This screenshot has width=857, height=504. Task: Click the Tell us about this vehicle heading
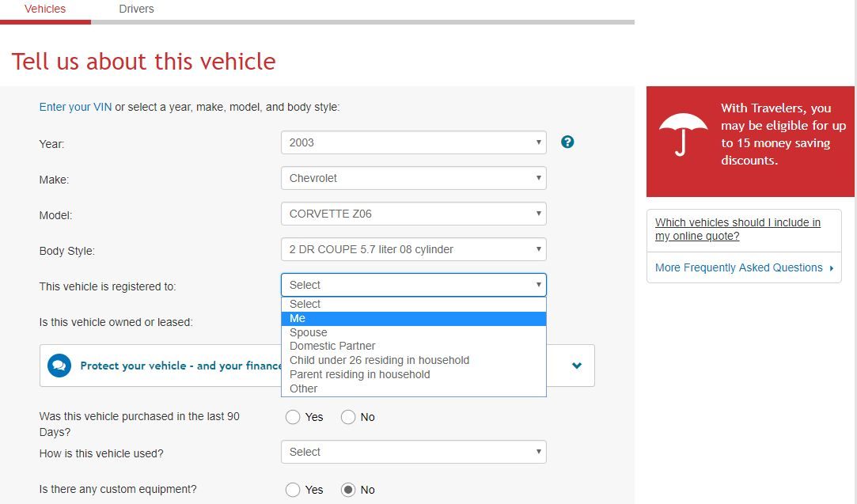(143, 61)
